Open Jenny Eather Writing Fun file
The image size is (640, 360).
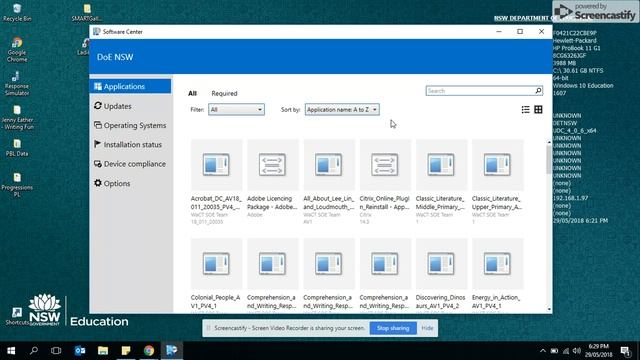(17, 118)
